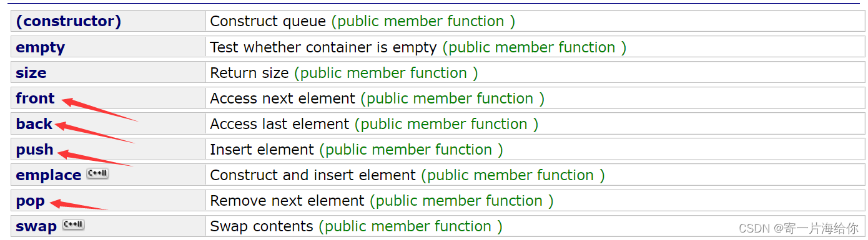The width and height of the screenshot is (868, 240).
Task: Open the push member function link
Action: click(35, 150)
